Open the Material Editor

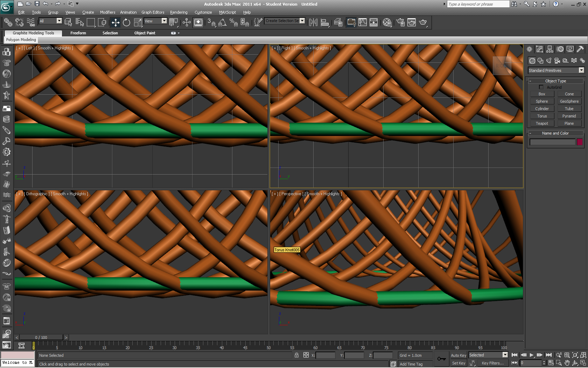click(387, 22)
